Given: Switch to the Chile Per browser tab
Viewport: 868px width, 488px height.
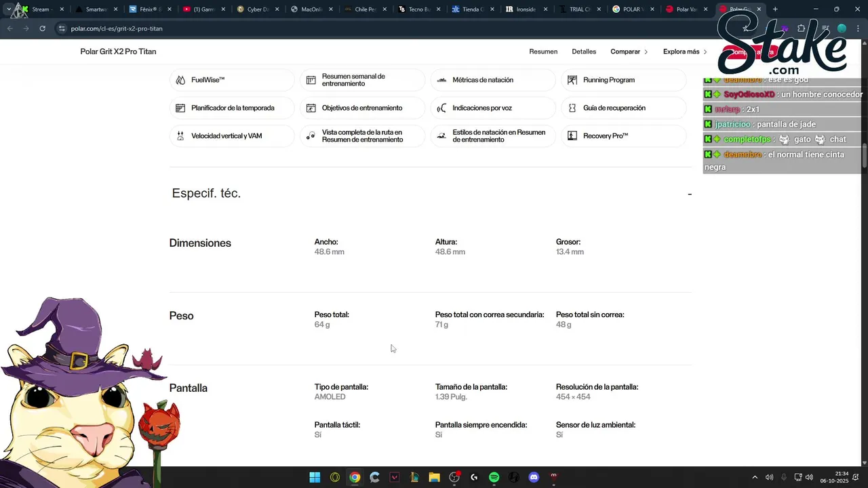Looking at the screenshot, I should [x=365, y=9].
